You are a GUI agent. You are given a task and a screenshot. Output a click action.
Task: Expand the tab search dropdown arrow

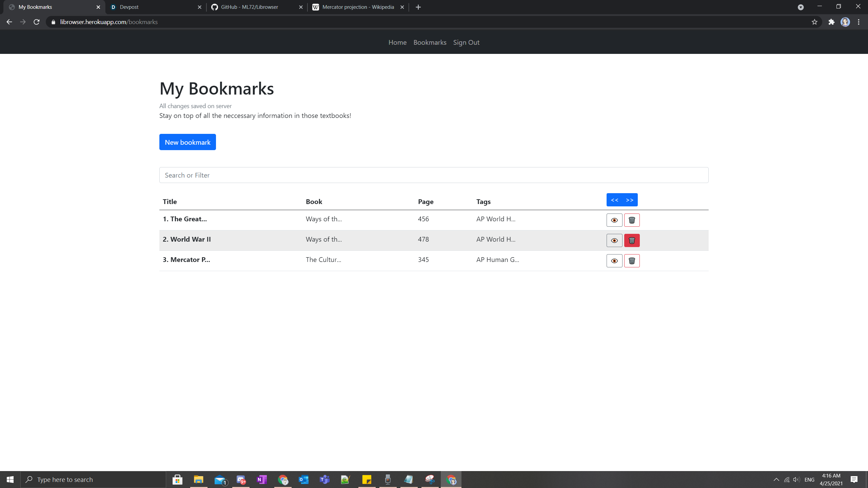[801, 7]
